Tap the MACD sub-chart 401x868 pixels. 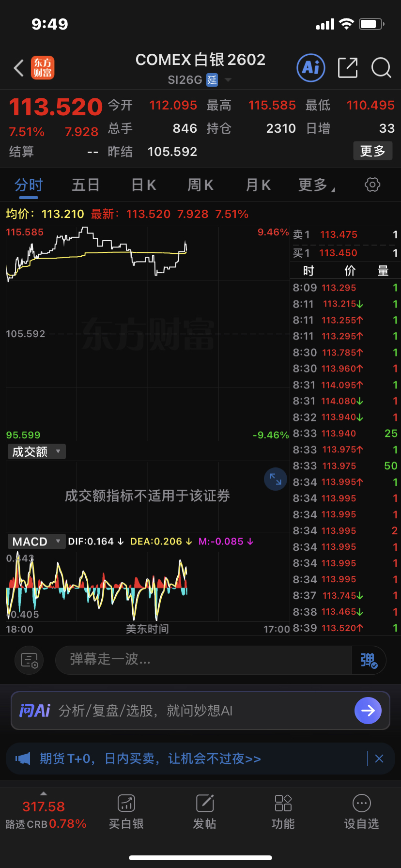(x=148, y=586)
